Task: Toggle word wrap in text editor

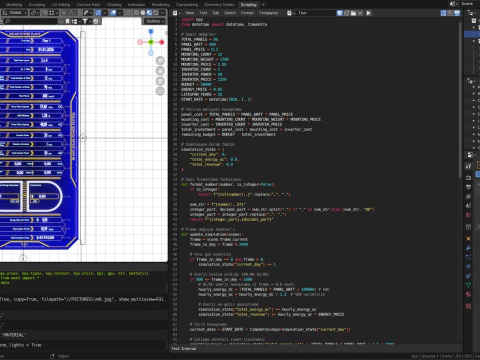Action: (450, 13)
